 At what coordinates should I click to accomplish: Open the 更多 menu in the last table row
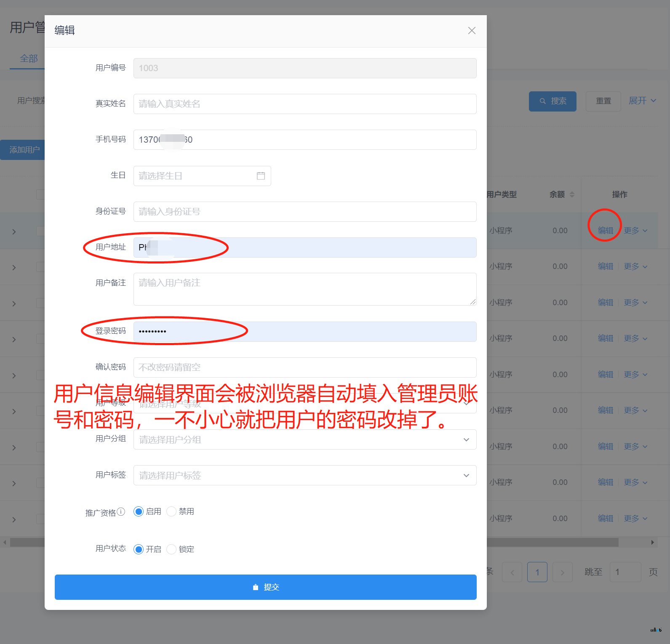[635, 519]
